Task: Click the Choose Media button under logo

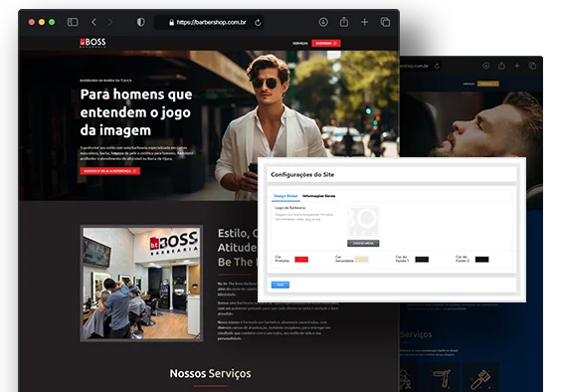Action: tap(363, 244)
